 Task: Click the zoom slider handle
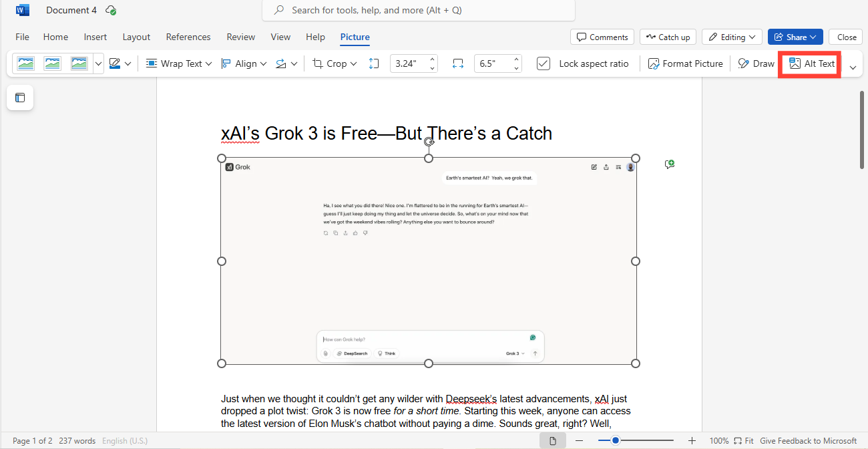pos(615,441)
